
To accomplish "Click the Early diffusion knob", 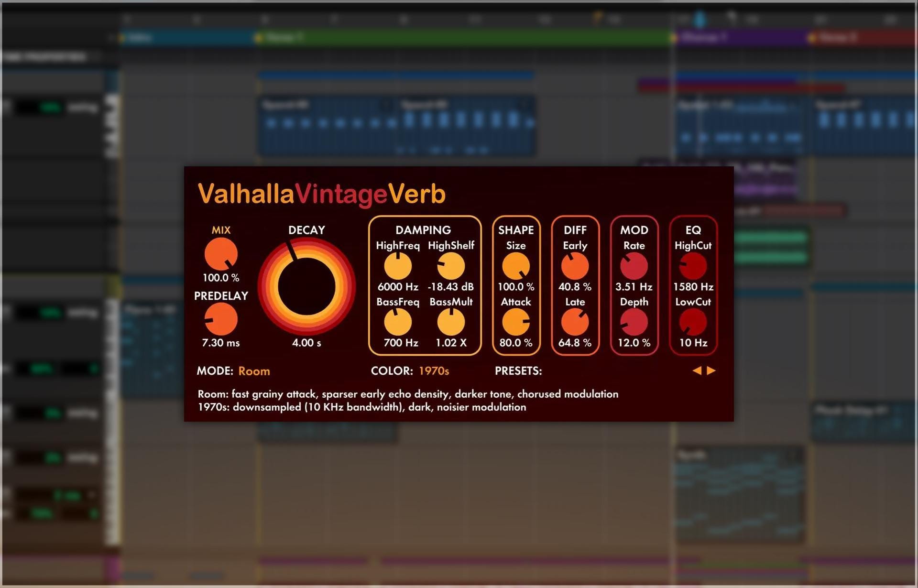I will (575, 266).
